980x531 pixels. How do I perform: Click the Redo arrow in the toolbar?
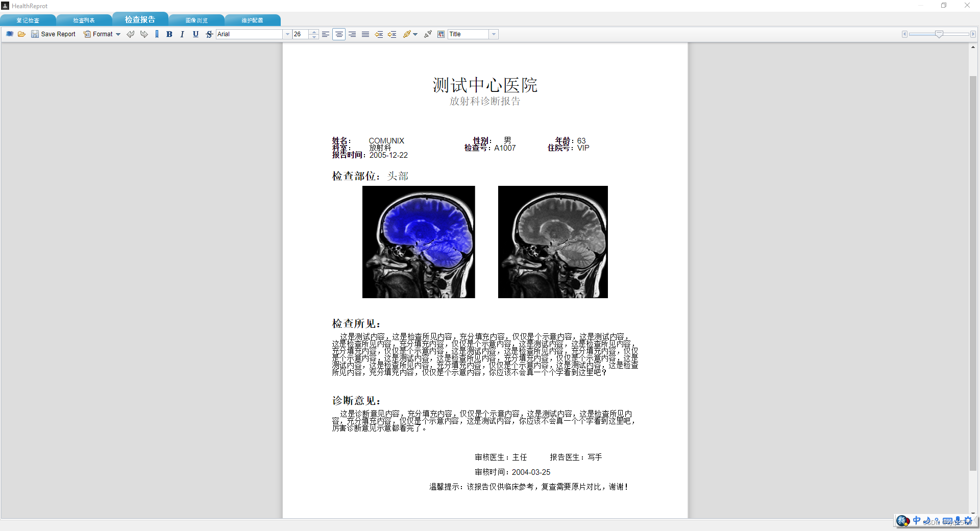pyautogui.click(x=144, y=34)
